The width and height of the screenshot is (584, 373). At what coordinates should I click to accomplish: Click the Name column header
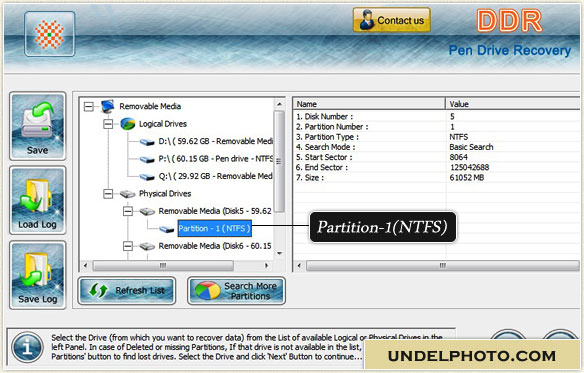pyautogui.click(x=369, y=104)
